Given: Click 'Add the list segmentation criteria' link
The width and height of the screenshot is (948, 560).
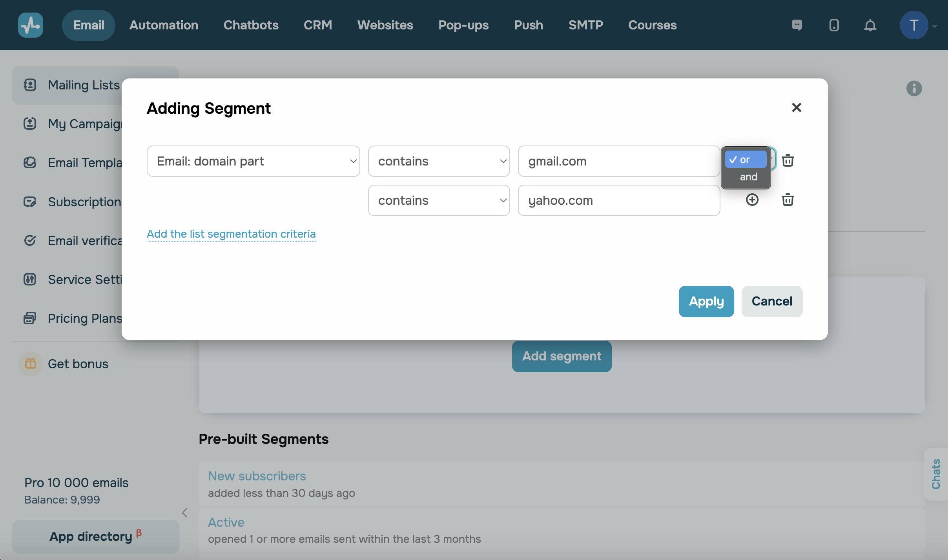Looking at the screenshot, I should pos(231,234).
